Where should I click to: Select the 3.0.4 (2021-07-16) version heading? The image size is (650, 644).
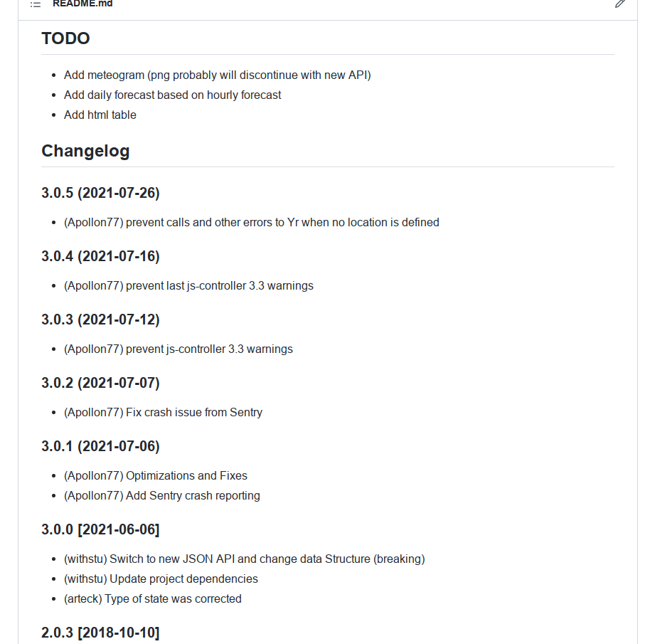pos(100,256)
